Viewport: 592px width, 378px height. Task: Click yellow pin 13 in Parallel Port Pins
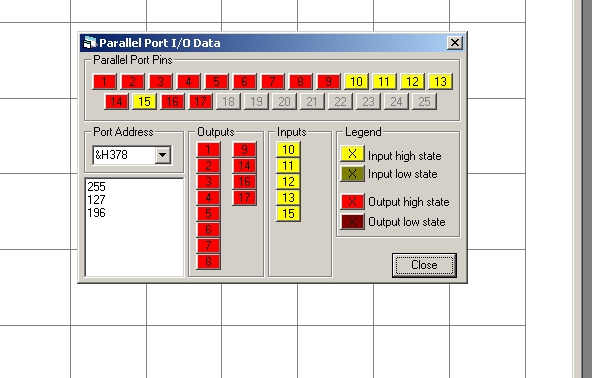(440, 82)
